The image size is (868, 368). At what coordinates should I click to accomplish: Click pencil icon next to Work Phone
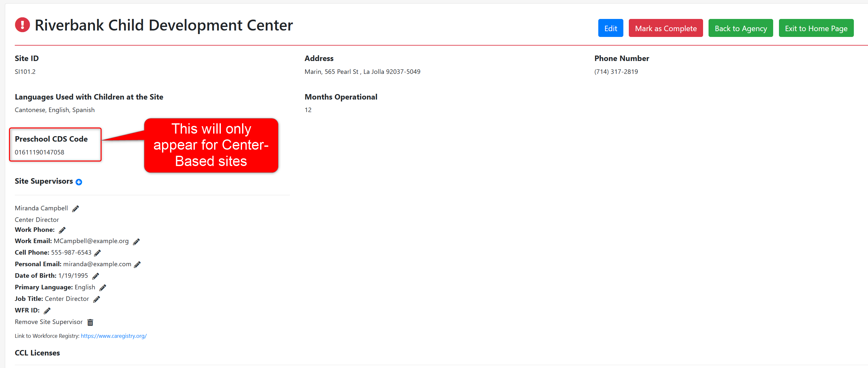(62, 230)
